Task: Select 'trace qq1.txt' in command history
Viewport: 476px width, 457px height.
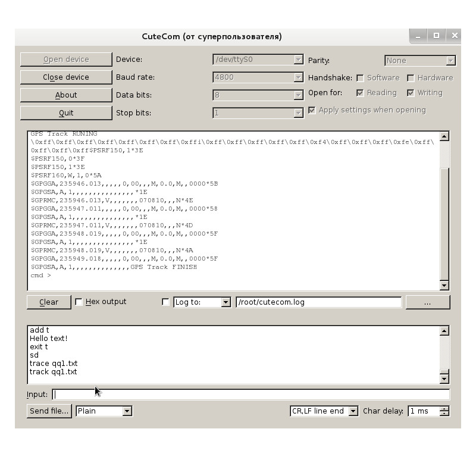Action: coord(54,364)
